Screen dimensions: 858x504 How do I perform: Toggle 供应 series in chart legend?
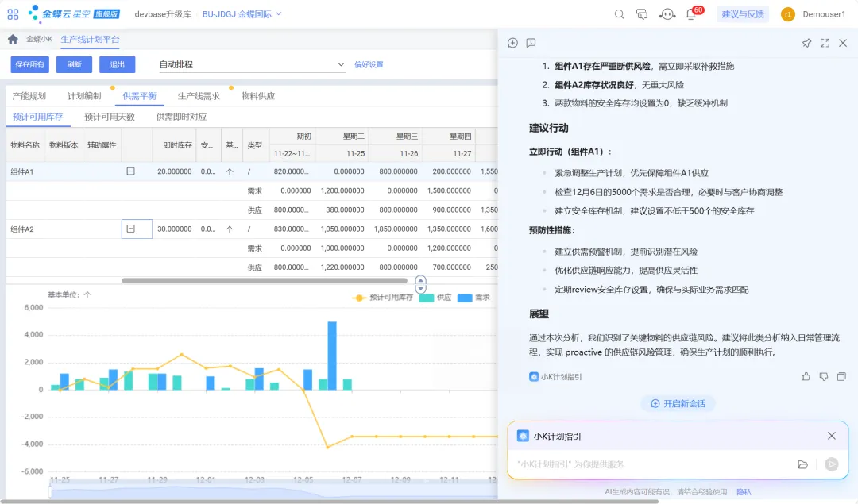tap(436, 298)
